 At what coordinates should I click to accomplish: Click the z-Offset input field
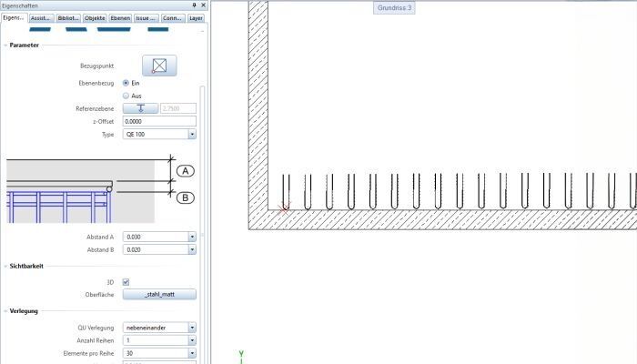[x=159, y=121]
